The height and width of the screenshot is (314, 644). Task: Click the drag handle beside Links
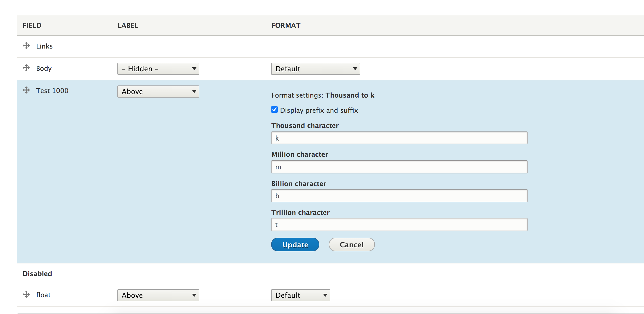click(26, 46)
